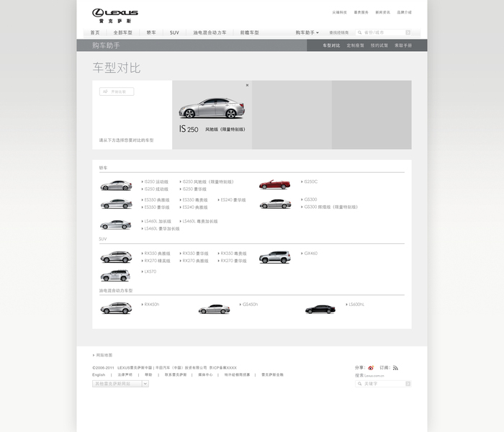
Task: Select the GX460 SUV thumbnail
Action: point(275,257)
